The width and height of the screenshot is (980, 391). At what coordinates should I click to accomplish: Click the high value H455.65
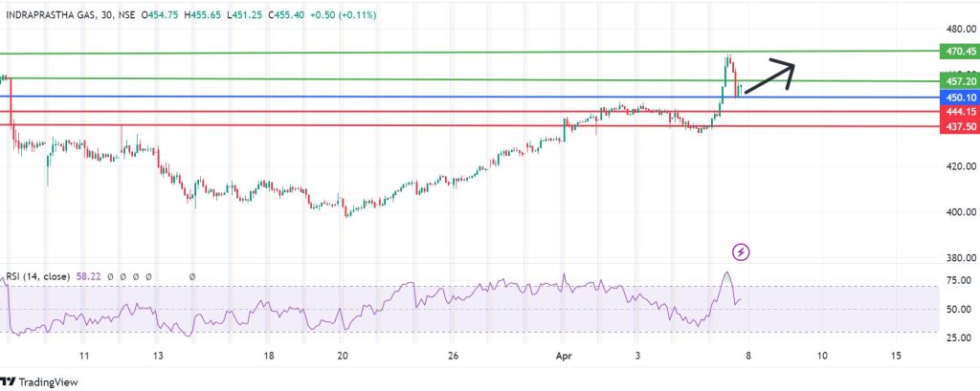tap(202, 15)
